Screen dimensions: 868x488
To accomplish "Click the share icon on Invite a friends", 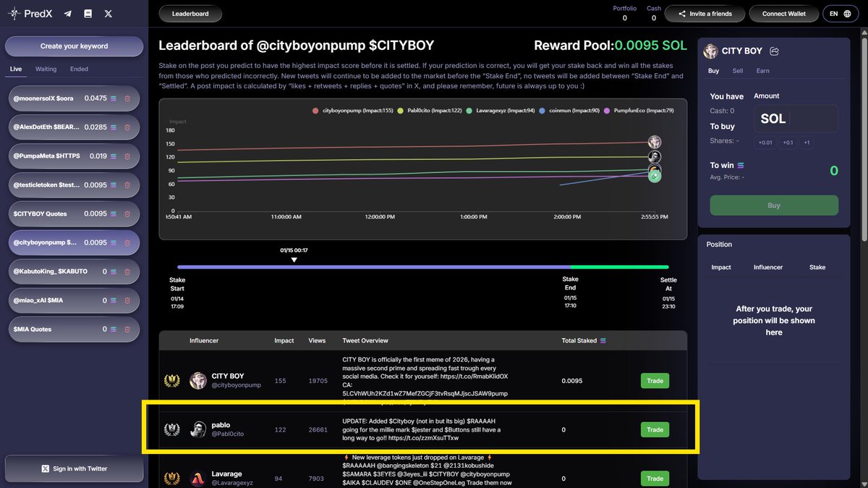I will click(x=681, y=14).
